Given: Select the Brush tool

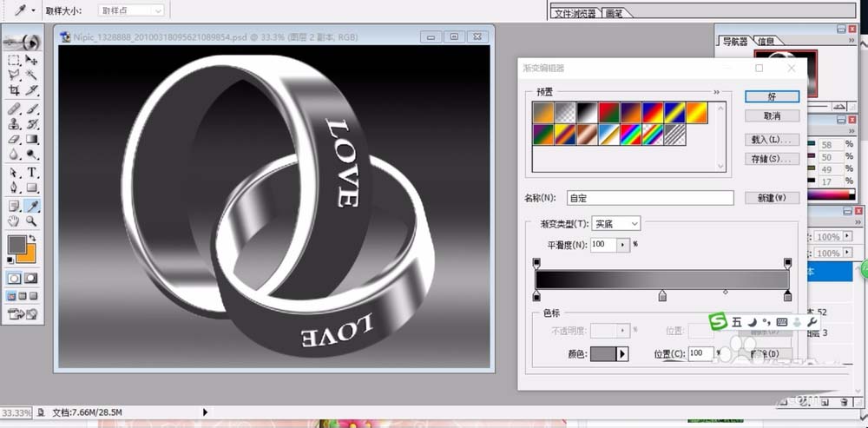Looking at the screenshot, I should (x=31, y=109).
